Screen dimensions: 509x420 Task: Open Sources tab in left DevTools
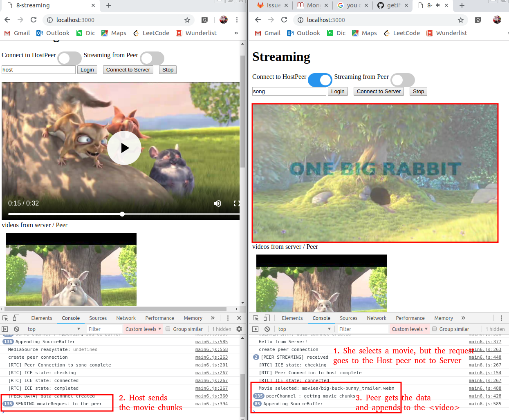[x=98, y=318]
